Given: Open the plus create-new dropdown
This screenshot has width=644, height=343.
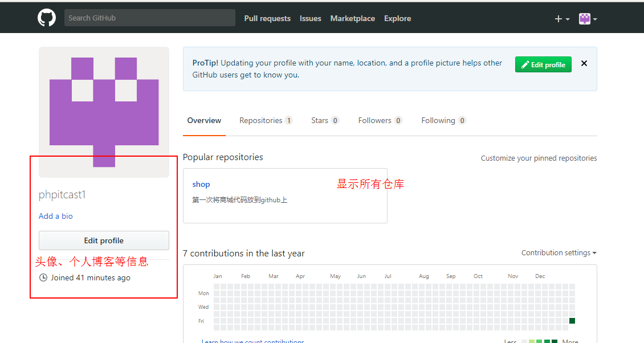Looking at the screenshot, I should point(562,19).
